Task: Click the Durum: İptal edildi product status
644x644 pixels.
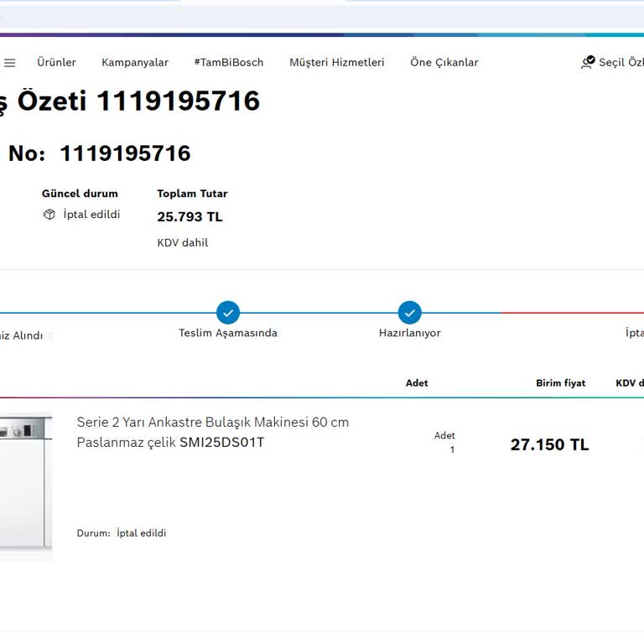Action: (122, 533)
